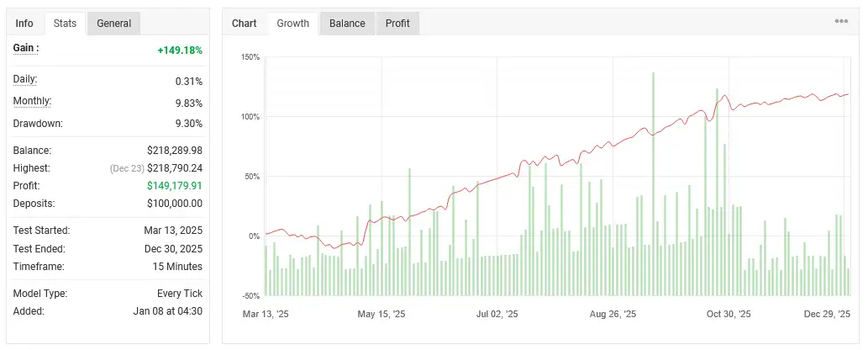The height and width of the screenshot is (350, 868).
Task: Select the Growth chart tab
Action: click(293, 24)
